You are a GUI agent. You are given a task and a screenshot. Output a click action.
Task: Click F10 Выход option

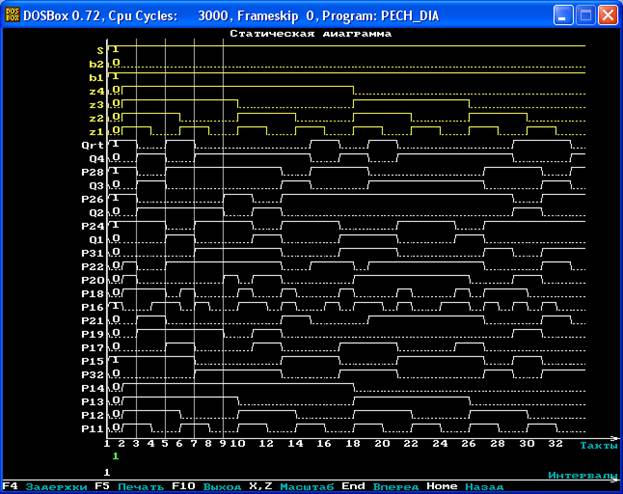pos(205,486)
